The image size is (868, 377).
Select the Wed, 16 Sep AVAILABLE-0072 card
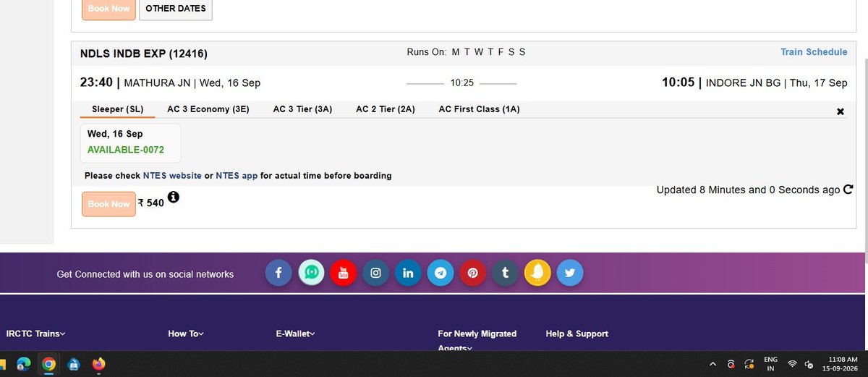130,143
